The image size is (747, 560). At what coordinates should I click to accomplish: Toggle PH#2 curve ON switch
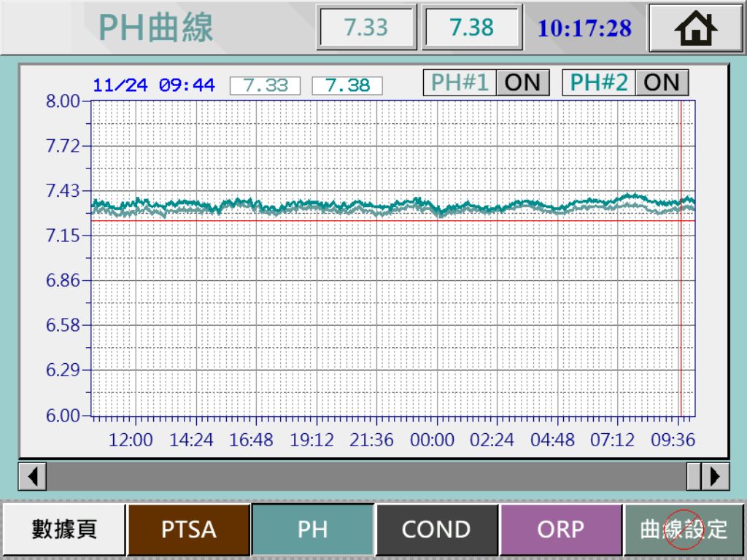[661, 82]
